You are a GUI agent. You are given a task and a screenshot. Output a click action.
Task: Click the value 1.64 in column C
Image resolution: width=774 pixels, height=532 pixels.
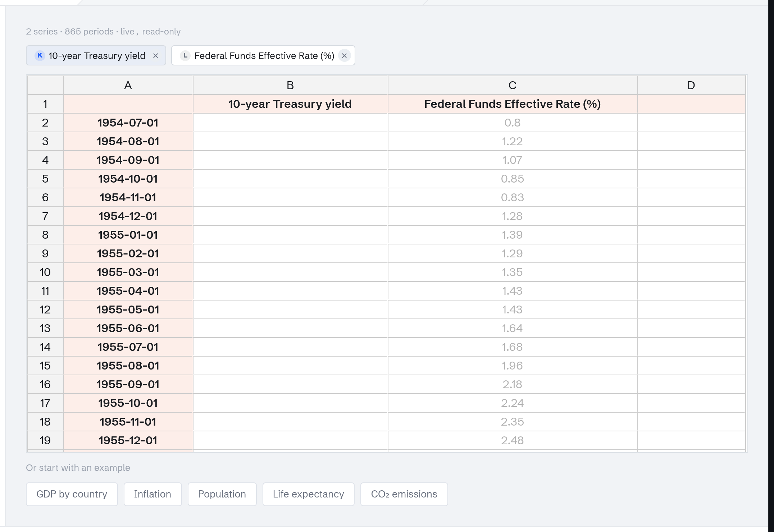tap(513, 328)
